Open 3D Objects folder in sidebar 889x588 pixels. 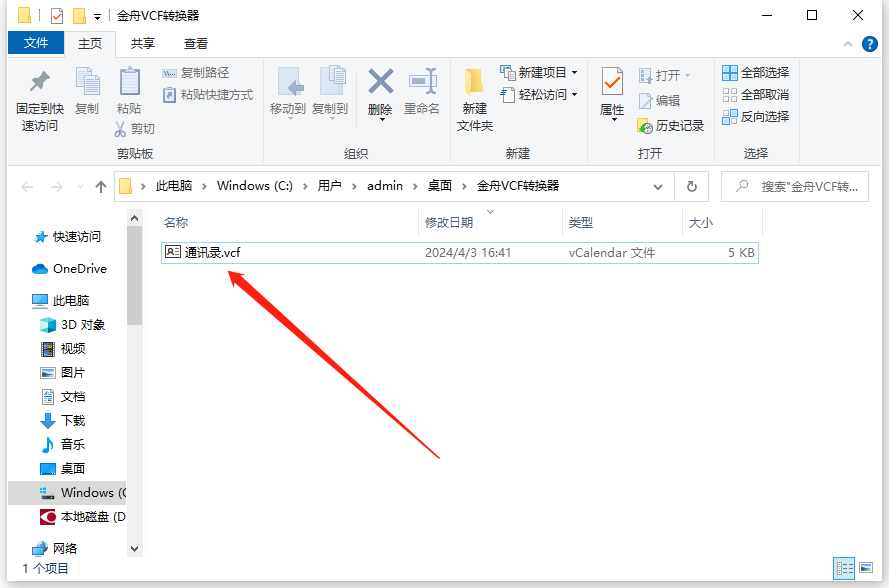click(x=73, y=325)
